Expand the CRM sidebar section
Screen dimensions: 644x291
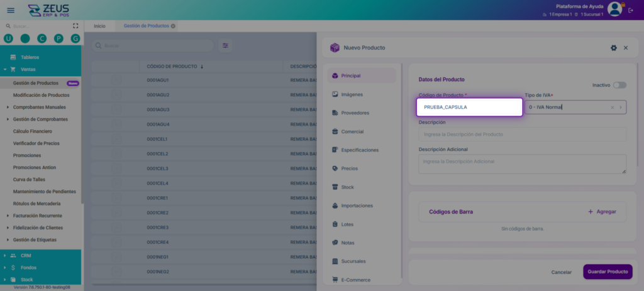[5, 255]
